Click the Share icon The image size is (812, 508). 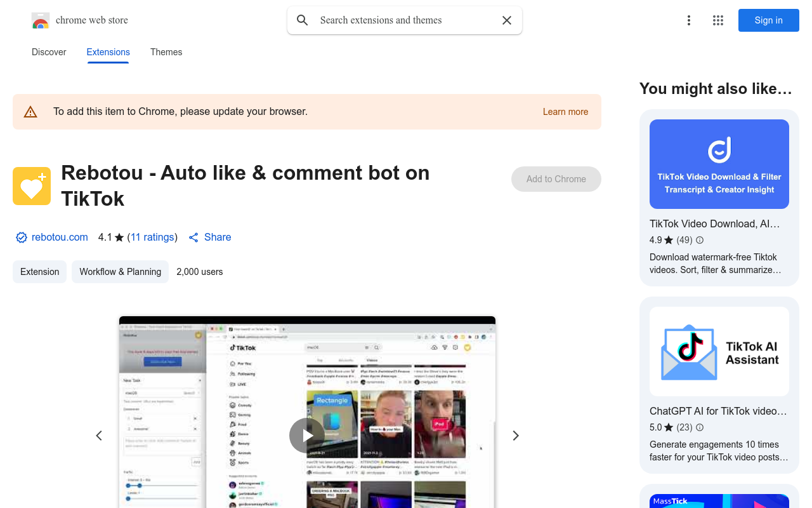[x=193, y=237]
